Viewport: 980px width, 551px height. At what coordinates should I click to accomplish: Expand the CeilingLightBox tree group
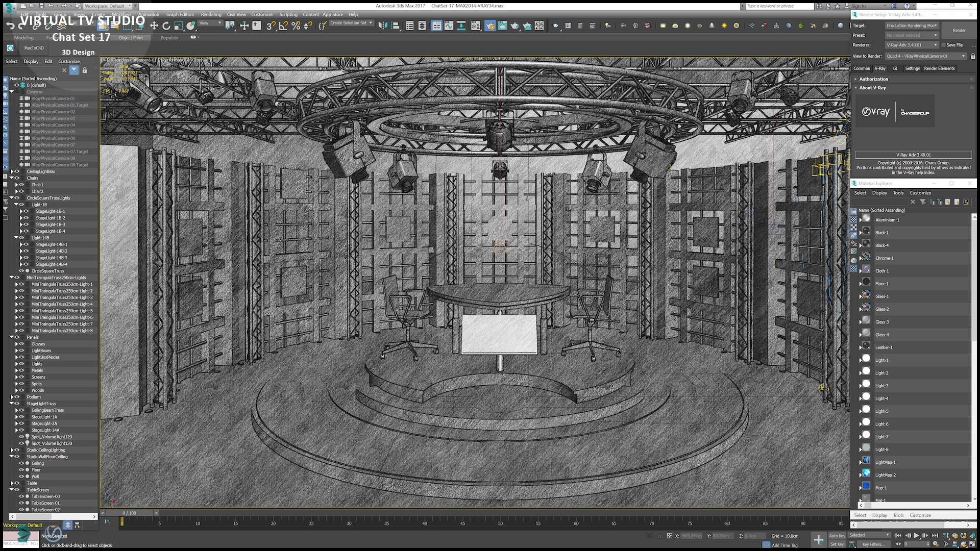tap(12, 171)
